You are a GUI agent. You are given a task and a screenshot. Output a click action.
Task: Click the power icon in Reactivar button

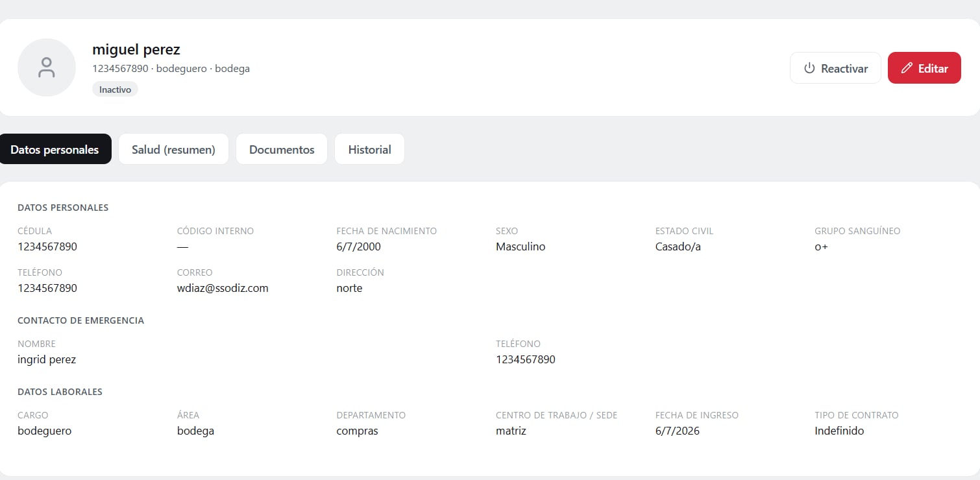[809, 68]
